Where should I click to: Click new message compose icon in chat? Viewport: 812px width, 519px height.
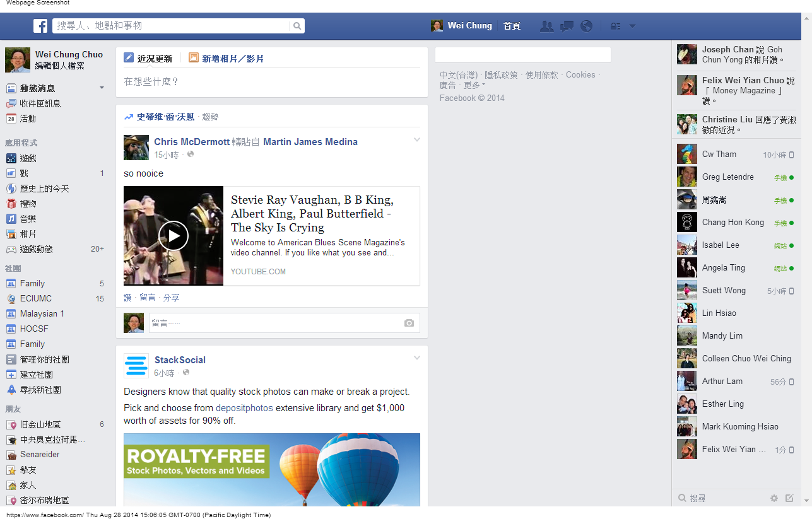(789, 498)
